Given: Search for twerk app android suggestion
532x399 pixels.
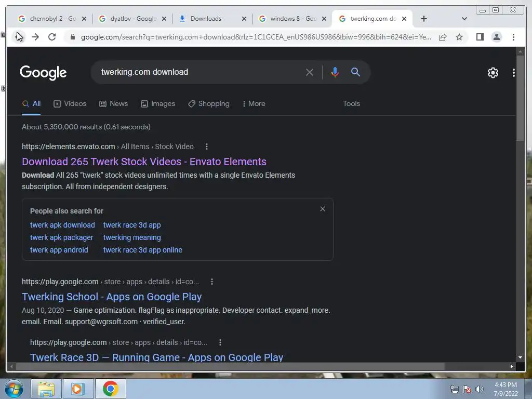Looking at the screenshot, I should (x=59, y=250).
